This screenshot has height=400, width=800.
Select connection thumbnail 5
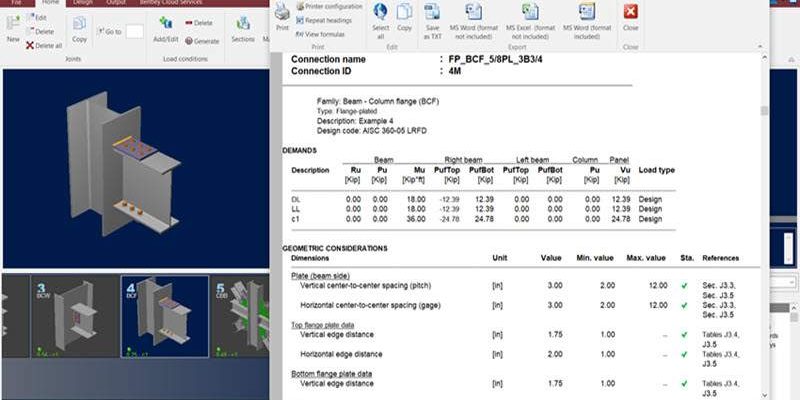click(x=240, y=316)
